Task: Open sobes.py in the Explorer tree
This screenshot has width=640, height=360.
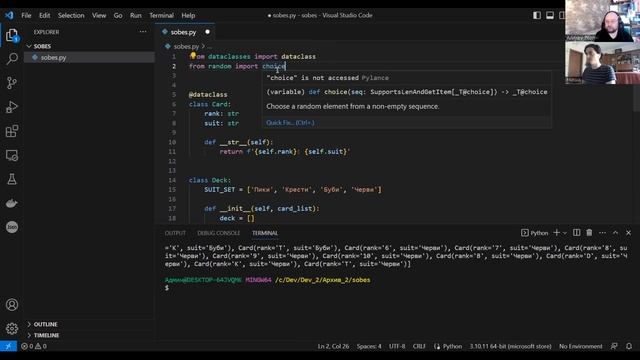Action: coord(89,58)
